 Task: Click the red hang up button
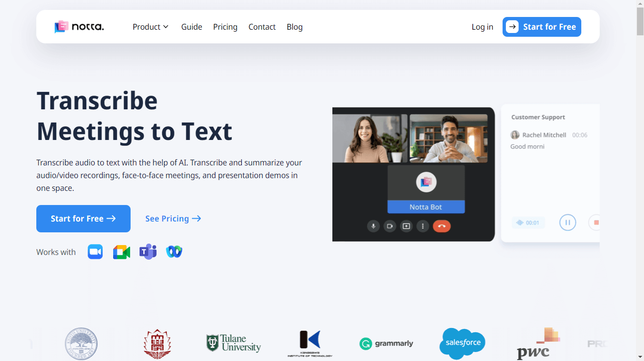coord(442,226)
